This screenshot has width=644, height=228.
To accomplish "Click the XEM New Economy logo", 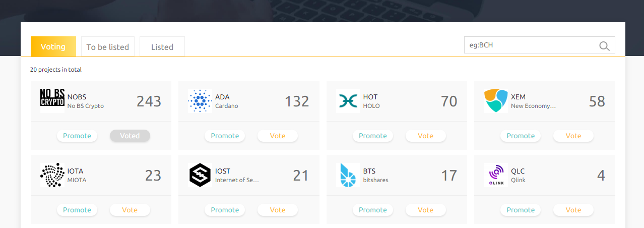I will 495,100.
